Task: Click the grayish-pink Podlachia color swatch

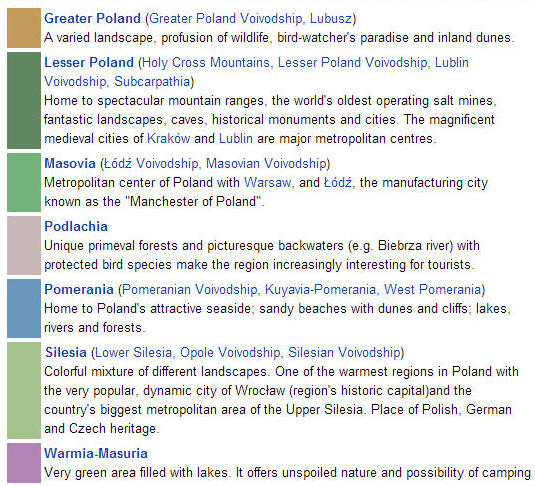Action: [24, 245]
